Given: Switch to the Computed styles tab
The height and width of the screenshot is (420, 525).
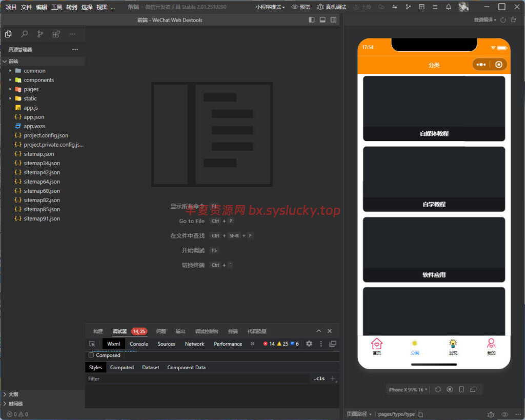Looking at the screenshot, I should 122,367.
